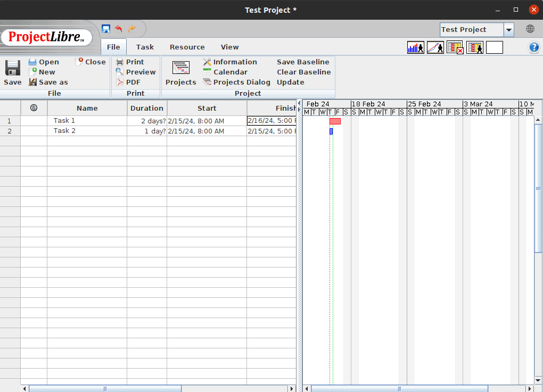This screenshot has width=543, height=392.
Task: Print the project with Print
Action: [x=130, y=62]
